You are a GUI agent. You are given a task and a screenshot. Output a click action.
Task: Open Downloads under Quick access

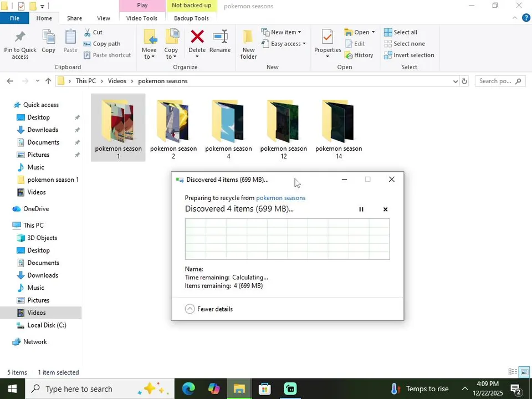pyautogui.click(x=43, y=130)
